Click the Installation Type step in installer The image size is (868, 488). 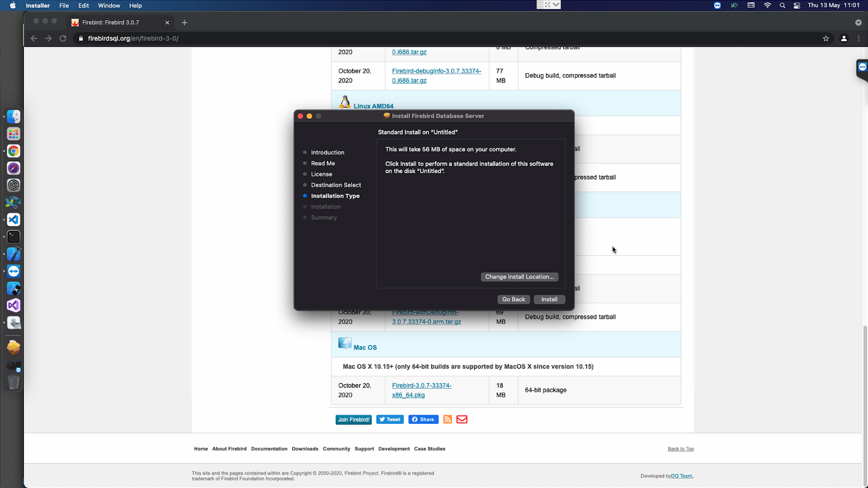tap(335, 196)
